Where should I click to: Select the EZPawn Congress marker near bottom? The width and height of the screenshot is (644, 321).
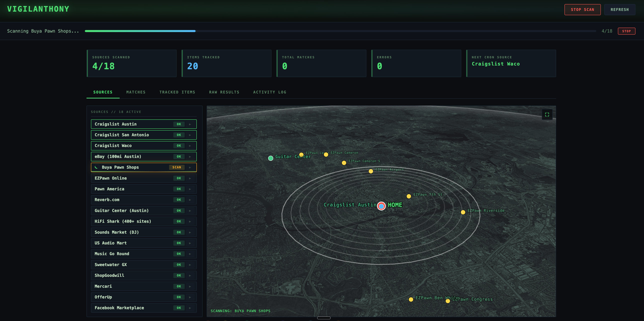click(448, 301)
